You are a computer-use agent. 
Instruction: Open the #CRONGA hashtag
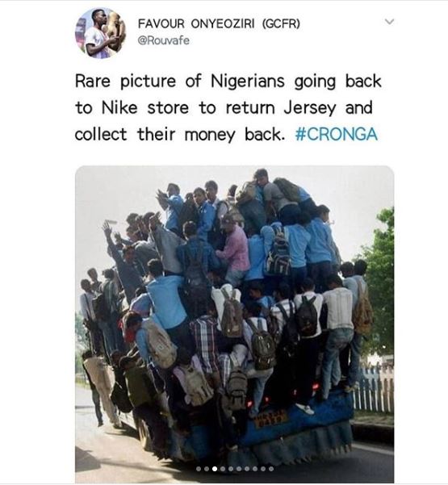pyautogui.click(x=337, y=134)
